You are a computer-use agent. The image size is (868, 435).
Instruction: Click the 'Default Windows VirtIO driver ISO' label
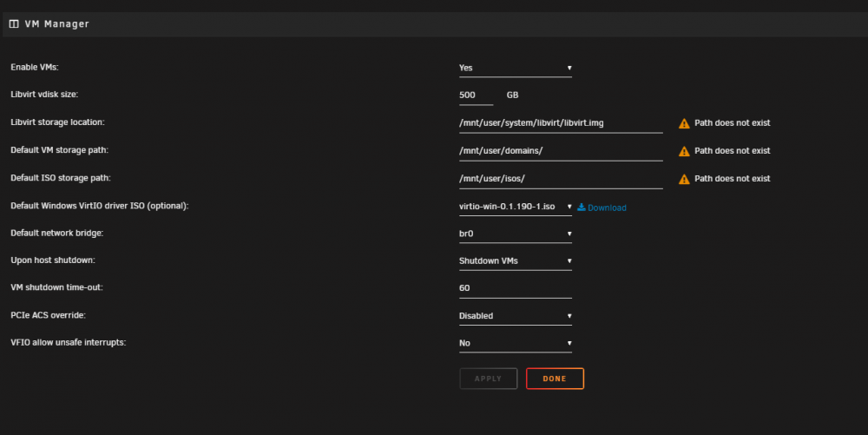(100, 205)
